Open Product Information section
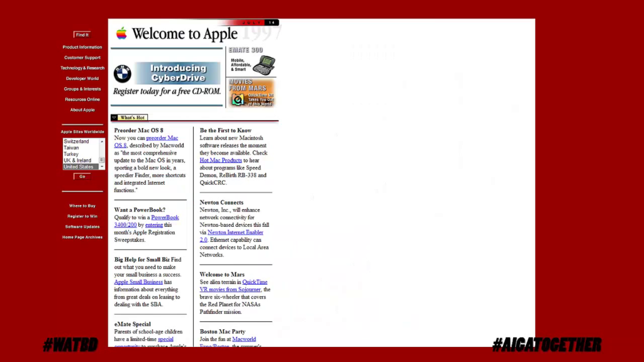 coord(82,47)
